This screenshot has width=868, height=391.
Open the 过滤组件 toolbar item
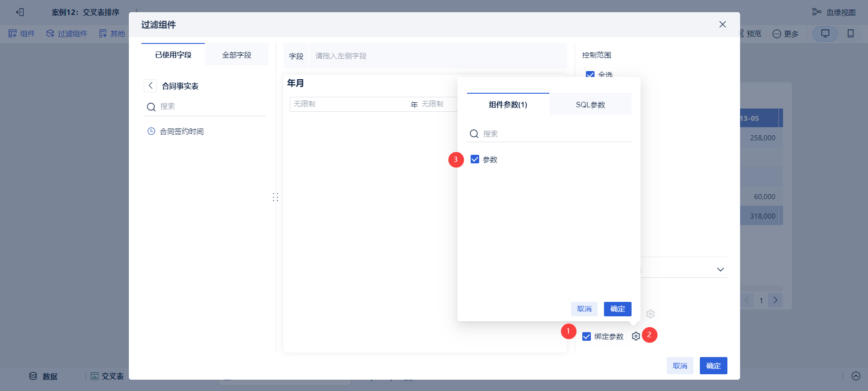point(67,33)
